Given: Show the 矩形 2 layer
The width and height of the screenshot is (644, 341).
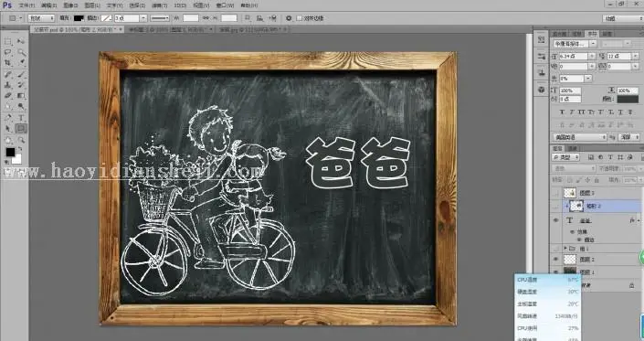Looking at the screenshot, I should 555,206.
